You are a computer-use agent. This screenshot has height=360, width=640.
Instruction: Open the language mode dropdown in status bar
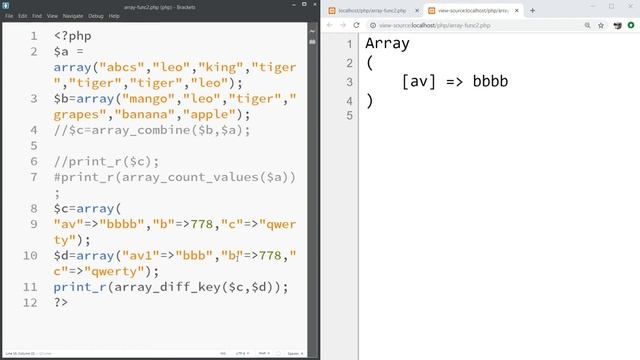click(264, 353)
